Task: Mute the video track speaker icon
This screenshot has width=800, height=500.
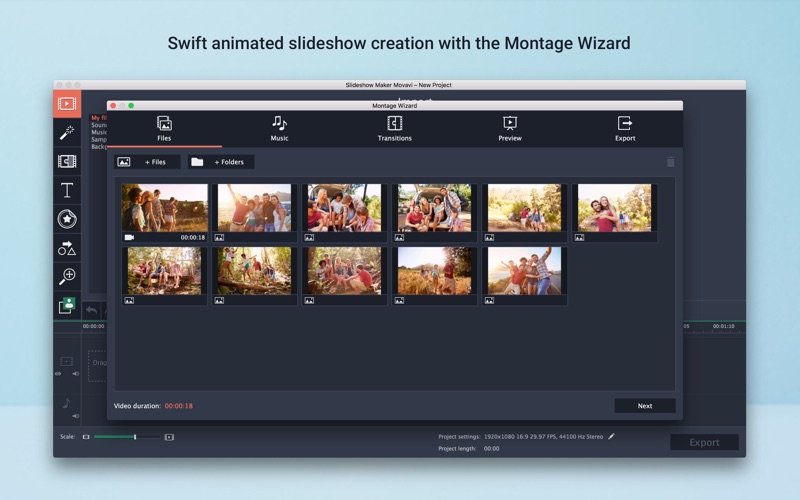Action: tap(76, 374)
